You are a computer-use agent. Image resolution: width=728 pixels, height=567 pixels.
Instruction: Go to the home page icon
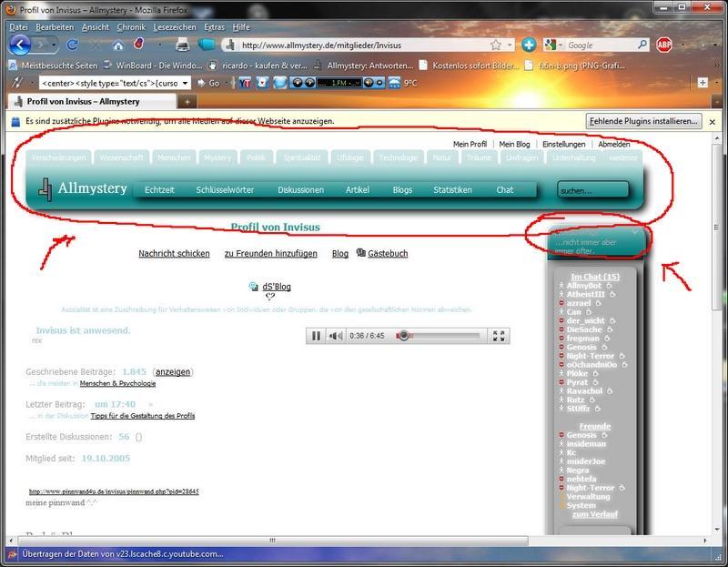pyautogui.click(x=118, y=45)
